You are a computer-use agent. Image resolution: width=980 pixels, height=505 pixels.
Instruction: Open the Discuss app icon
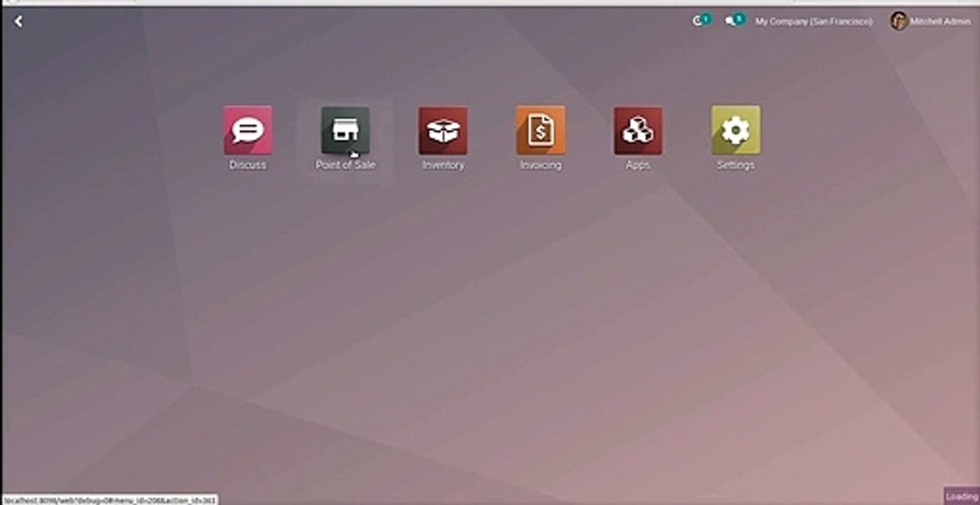(x=248, y=130)
